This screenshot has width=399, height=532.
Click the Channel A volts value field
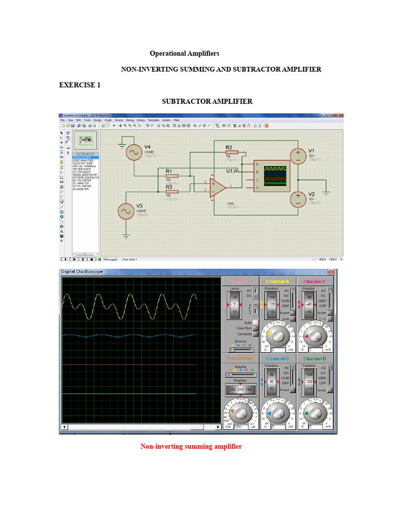pos(278,350)
